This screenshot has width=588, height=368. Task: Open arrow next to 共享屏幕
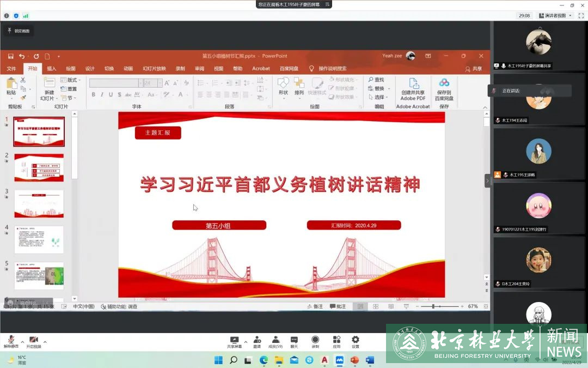tap(246, 342)
